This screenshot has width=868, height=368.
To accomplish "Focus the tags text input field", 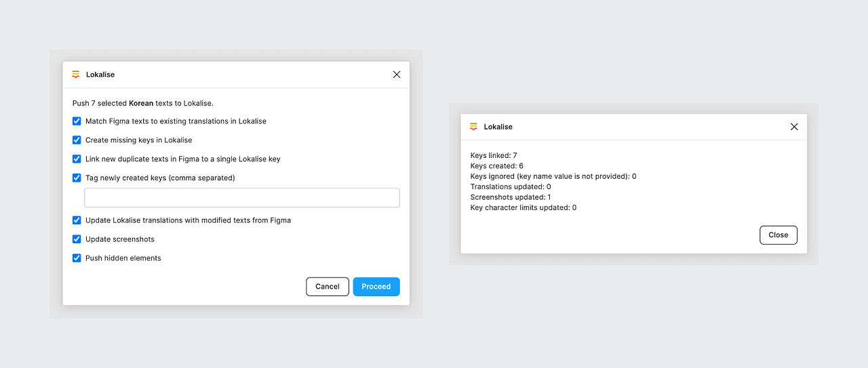I will 242,198.
